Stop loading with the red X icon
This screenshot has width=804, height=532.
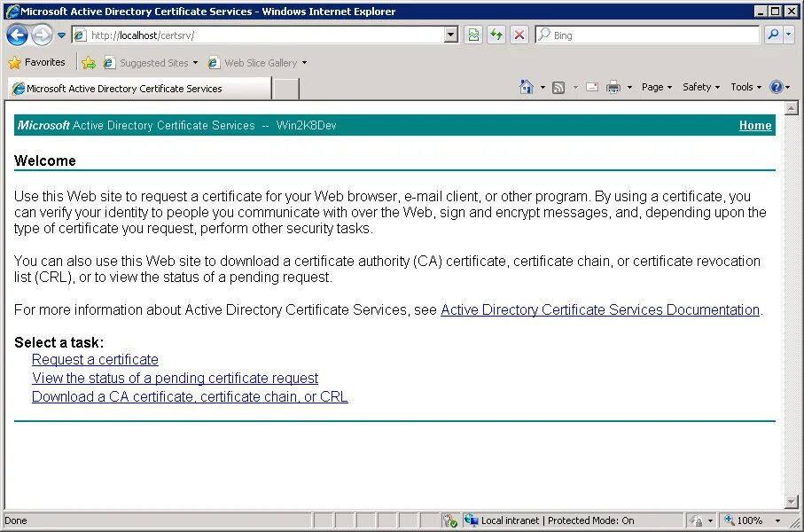tap(519, 35)
